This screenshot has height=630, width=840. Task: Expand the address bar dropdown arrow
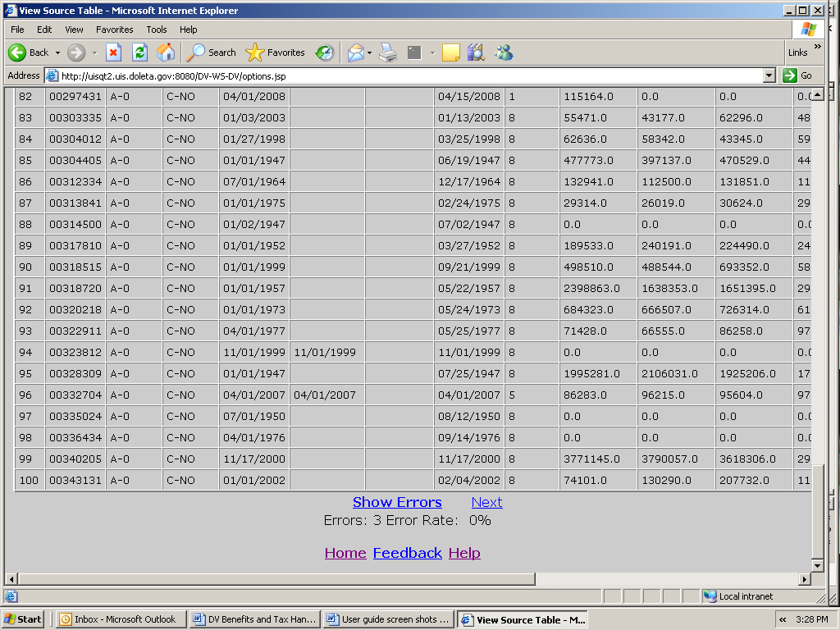point(769,75)
